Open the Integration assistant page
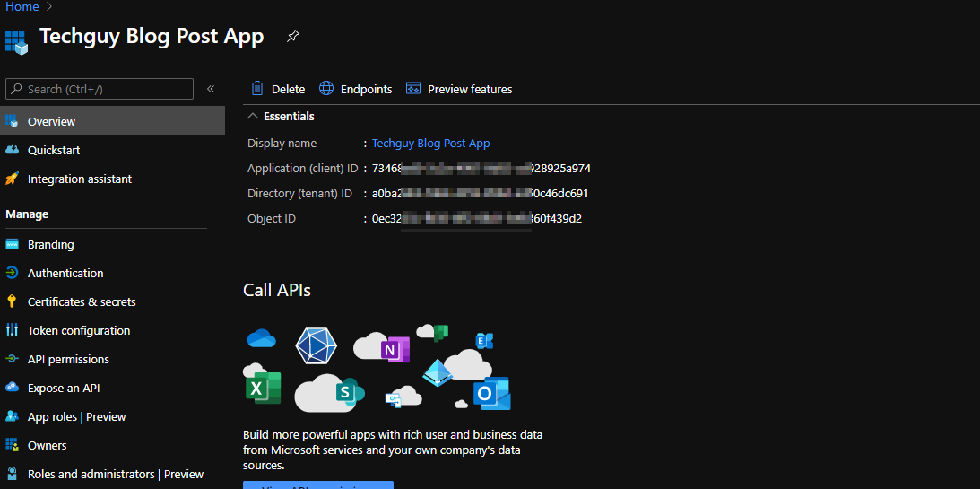980x489 pixels. pyautogui.click(x=80, y=179)
